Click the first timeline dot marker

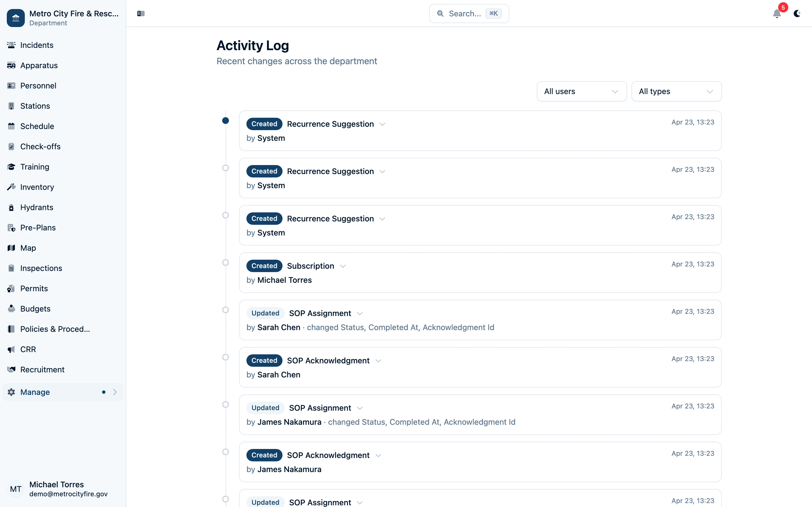click(226, 121)
